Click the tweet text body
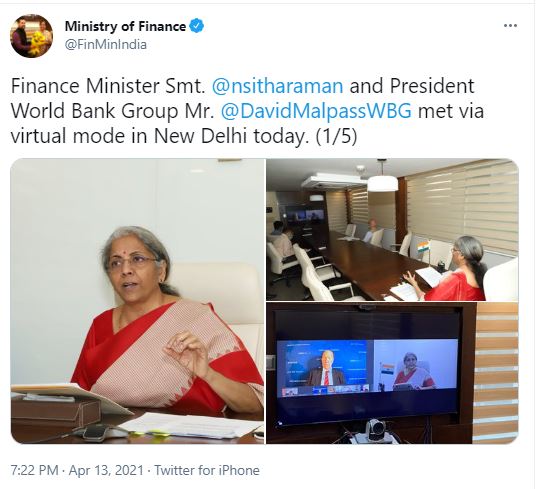The height and width of the screenshot is (489, 536). pyautogui.click(x=247, y=111)
